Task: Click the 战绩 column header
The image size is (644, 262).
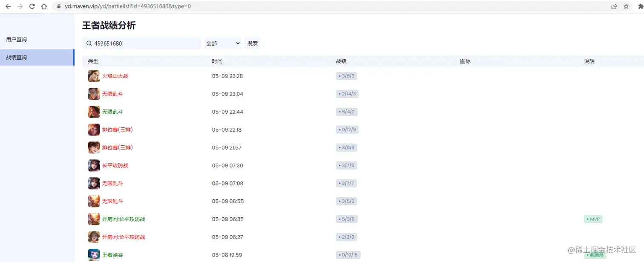Action: [x=341, y=61]
